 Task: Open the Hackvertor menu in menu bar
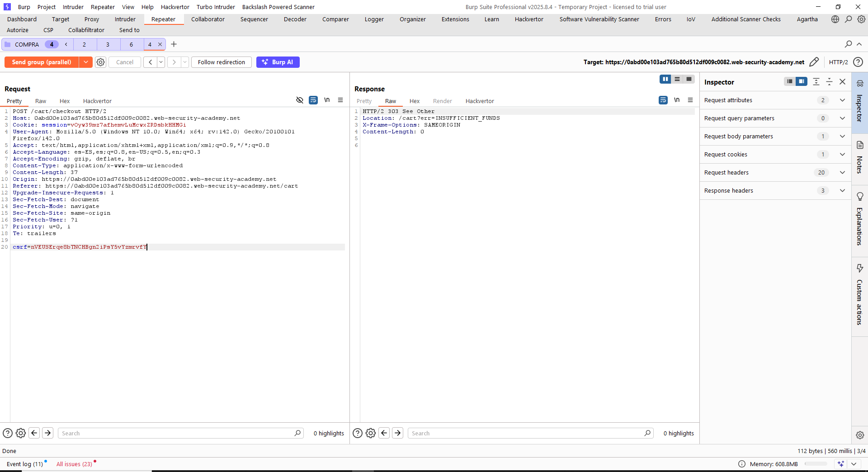[x=175, y=7]
